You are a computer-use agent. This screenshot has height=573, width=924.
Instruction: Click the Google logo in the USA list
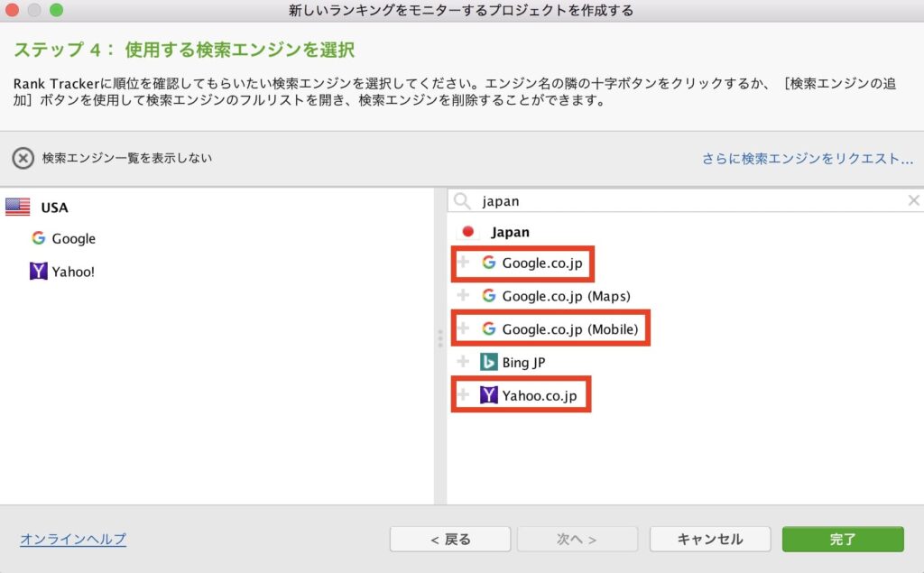39,237
